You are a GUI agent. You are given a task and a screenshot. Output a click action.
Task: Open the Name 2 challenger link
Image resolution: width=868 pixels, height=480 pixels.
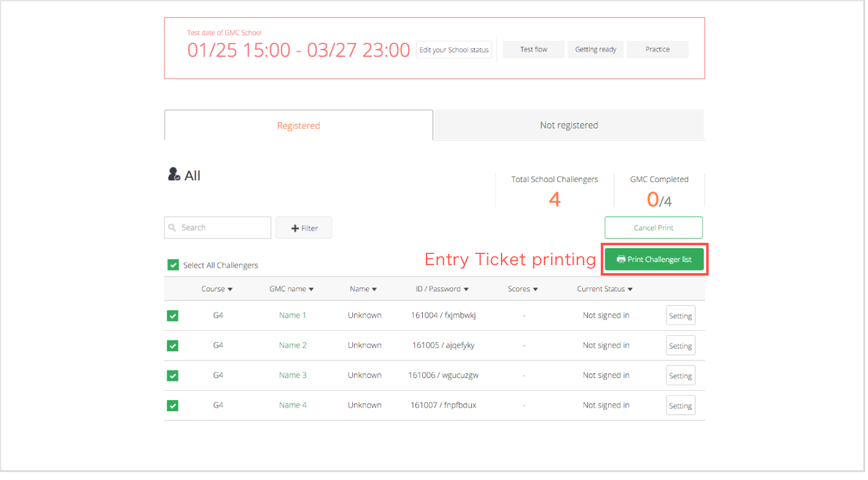coord(293,345)
